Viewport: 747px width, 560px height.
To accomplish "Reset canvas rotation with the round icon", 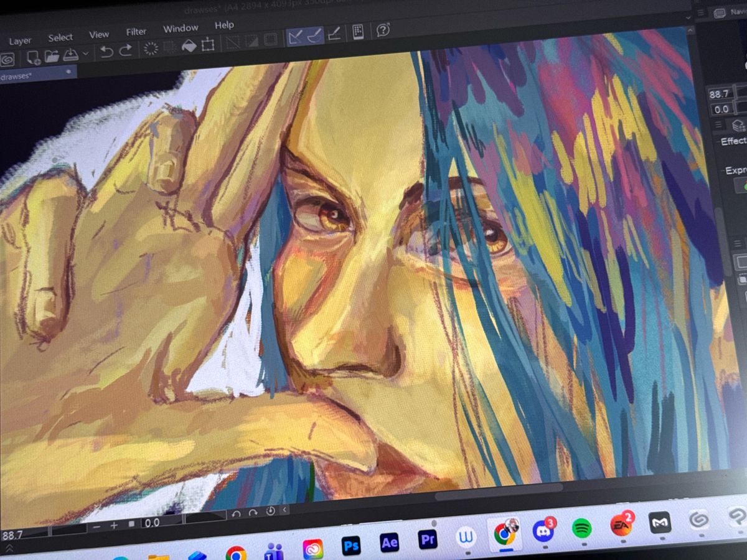I will coord(271,511).
